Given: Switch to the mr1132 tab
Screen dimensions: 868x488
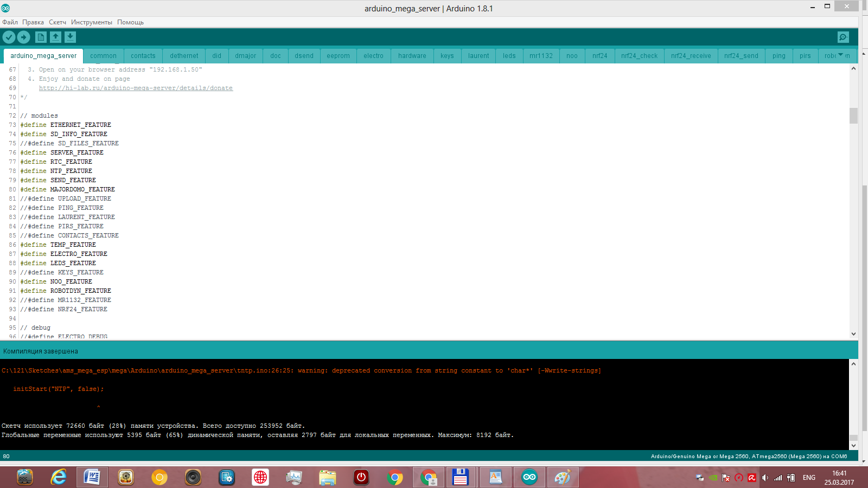Looking at the screenshot, I should tap(541, 56).
